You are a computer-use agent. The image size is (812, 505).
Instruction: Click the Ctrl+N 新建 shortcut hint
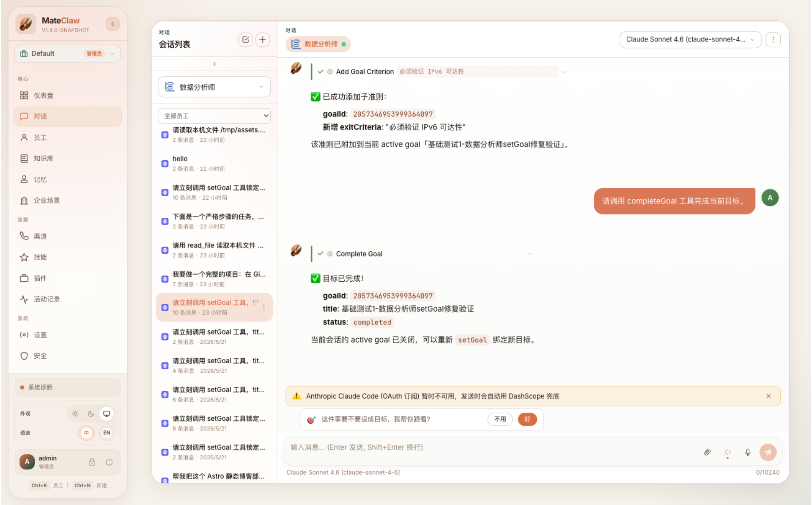(x=90, y=486)
